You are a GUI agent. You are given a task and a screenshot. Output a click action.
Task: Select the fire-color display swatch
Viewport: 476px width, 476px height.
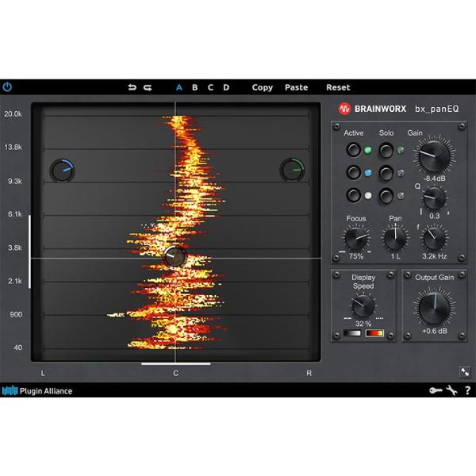374,333
